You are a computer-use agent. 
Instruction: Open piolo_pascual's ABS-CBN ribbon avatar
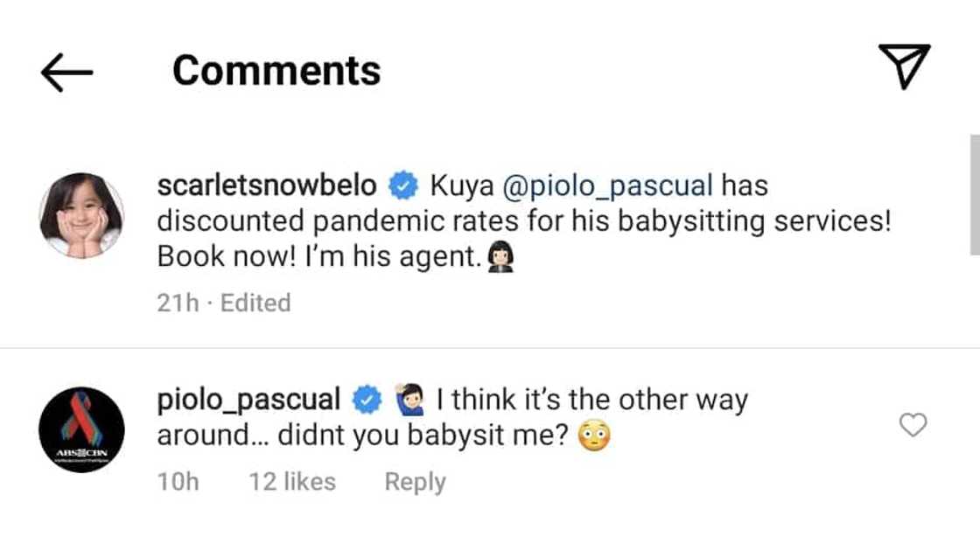coord(81,430)
